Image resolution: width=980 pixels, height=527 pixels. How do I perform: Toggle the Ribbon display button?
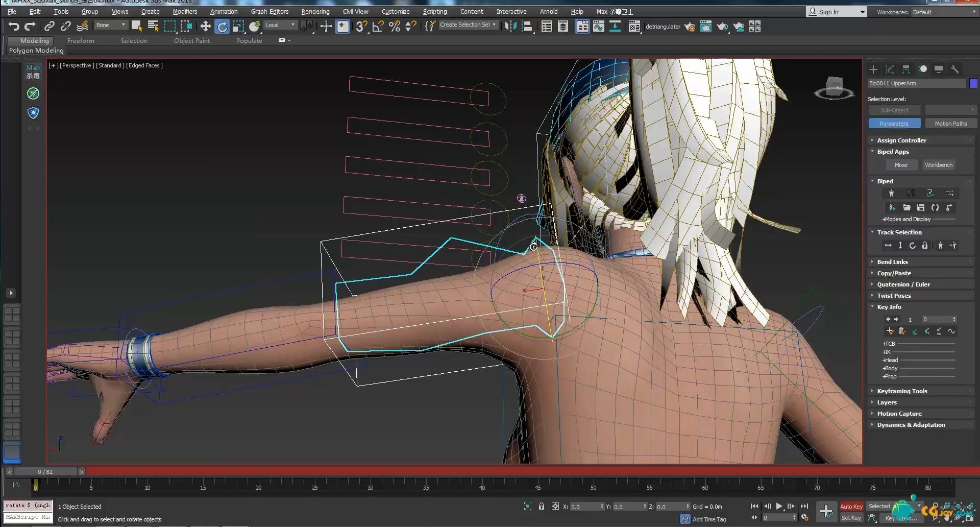click(x=582, y=27)
